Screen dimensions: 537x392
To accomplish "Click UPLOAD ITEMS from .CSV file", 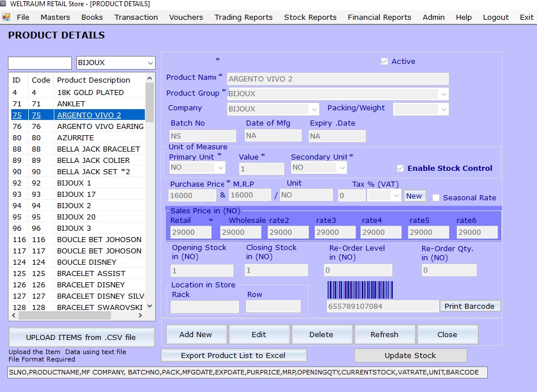I will (x=81, y=337).
